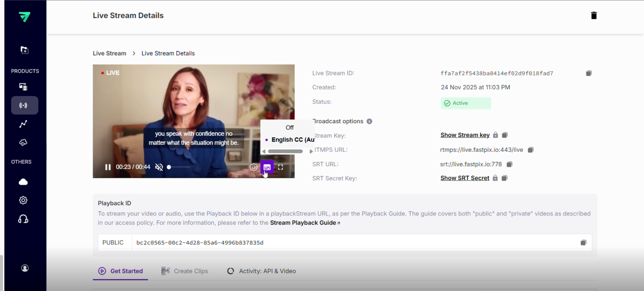Click the fullscreen icon on the player

280,167
